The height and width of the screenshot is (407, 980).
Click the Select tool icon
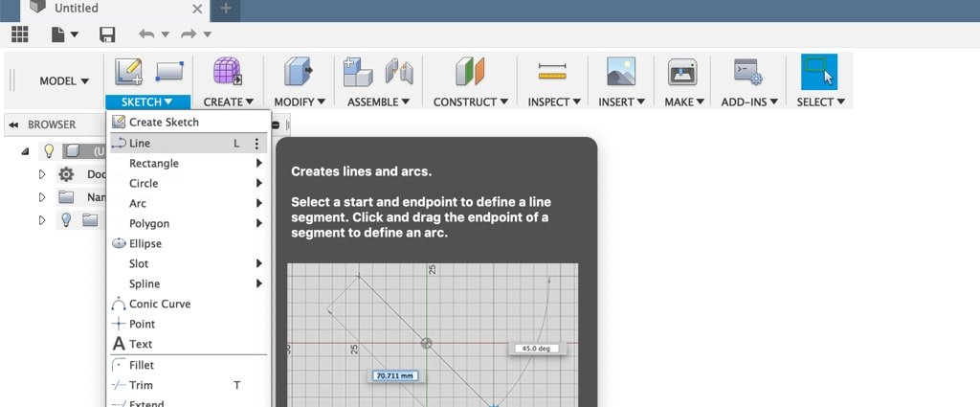coord(819,71)
